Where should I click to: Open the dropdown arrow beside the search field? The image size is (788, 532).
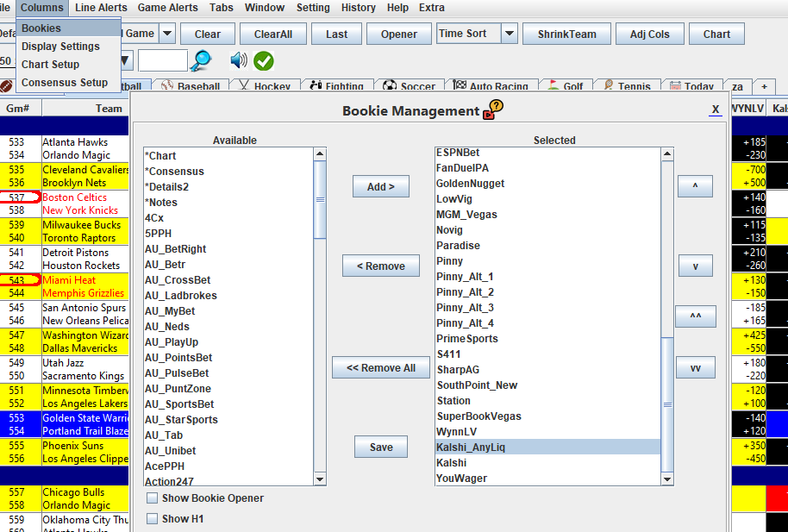pyautogui.click(x=125, y=61)
